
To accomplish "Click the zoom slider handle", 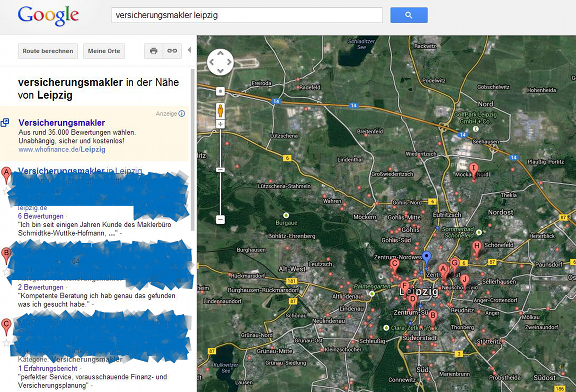I will (x=220, y=169).
